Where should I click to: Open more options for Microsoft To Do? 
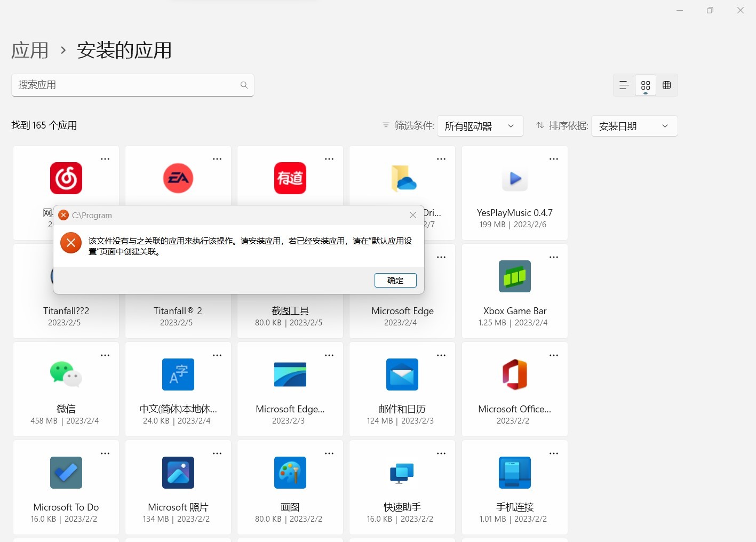click(x=105, y=453)
